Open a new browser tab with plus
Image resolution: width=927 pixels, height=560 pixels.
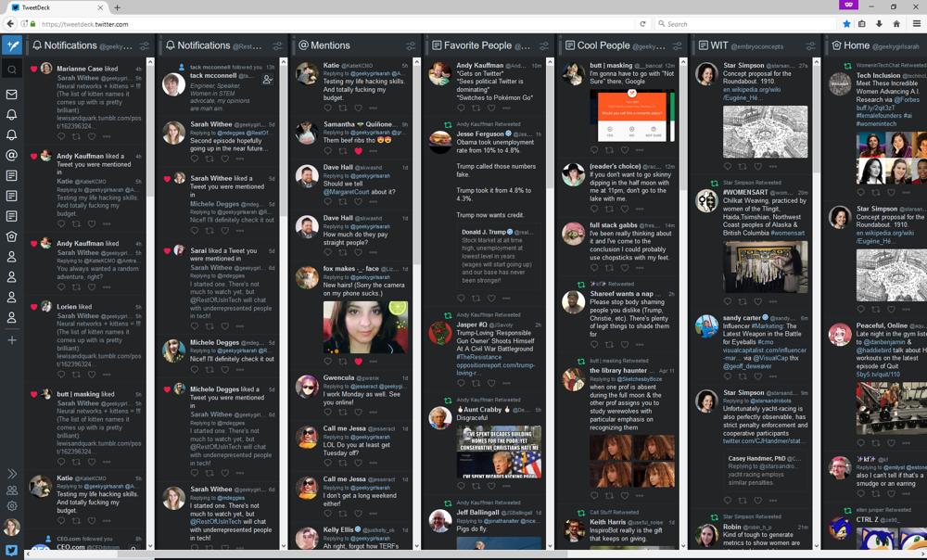click(x=117, y=7)
